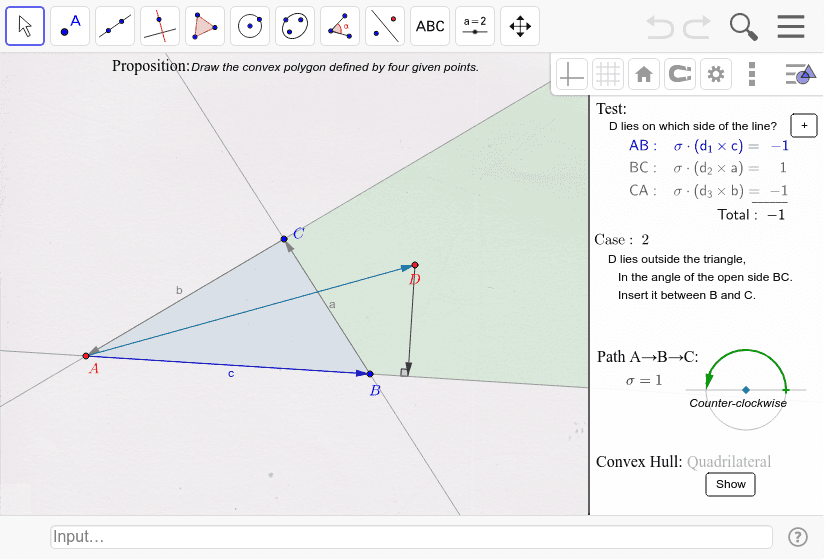The image size is (825, 560).
Task: Click the 'Case : 2' text
Action: tap(621, 240)
